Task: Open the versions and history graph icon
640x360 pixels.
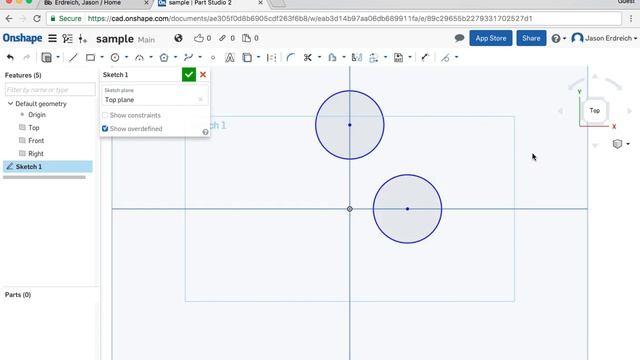Action: click(x=67, y=38)
